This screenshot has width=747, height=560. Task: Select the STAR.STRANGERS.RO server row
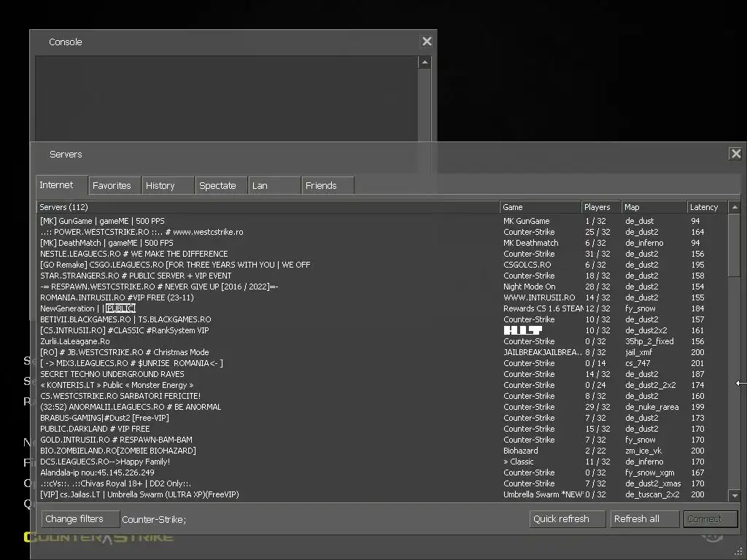click(382, 276)
